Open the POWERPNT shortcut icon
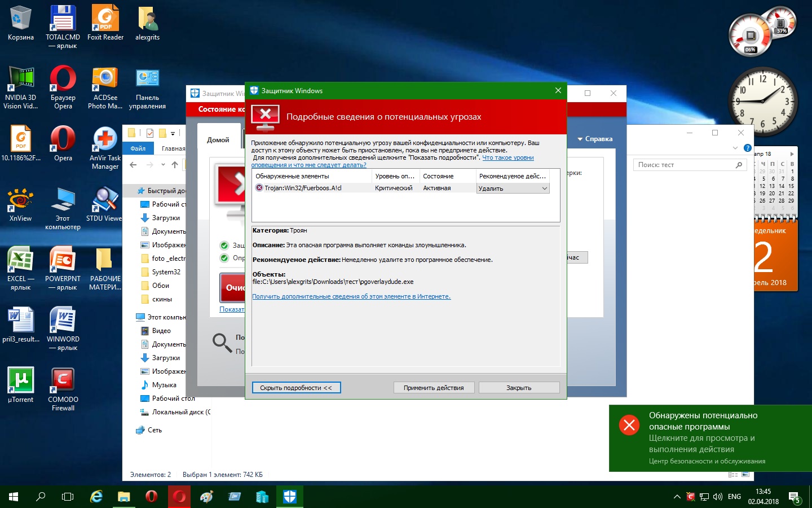 (x=63, y=269)
